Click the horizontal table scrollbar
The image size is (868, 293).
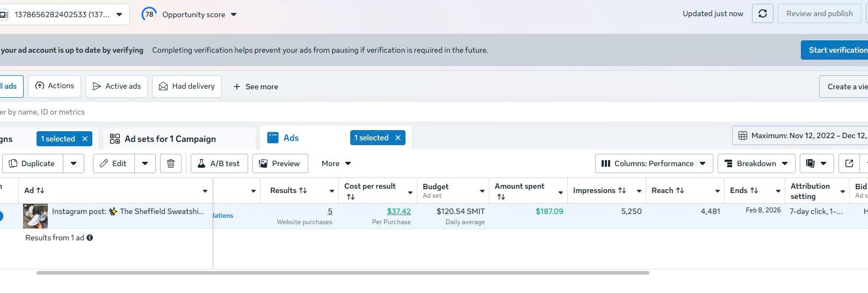coord(343,273)
